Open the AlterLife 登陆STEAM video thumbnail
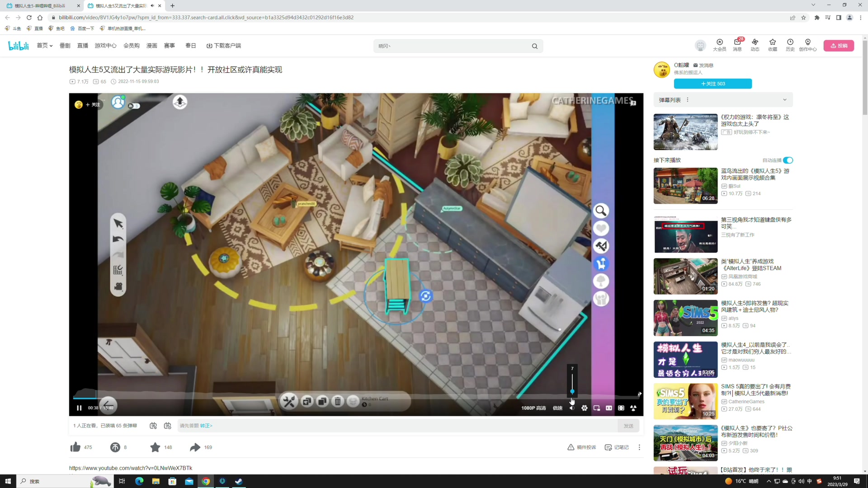Viewport: 868px width, 488px height. (685, 276)
